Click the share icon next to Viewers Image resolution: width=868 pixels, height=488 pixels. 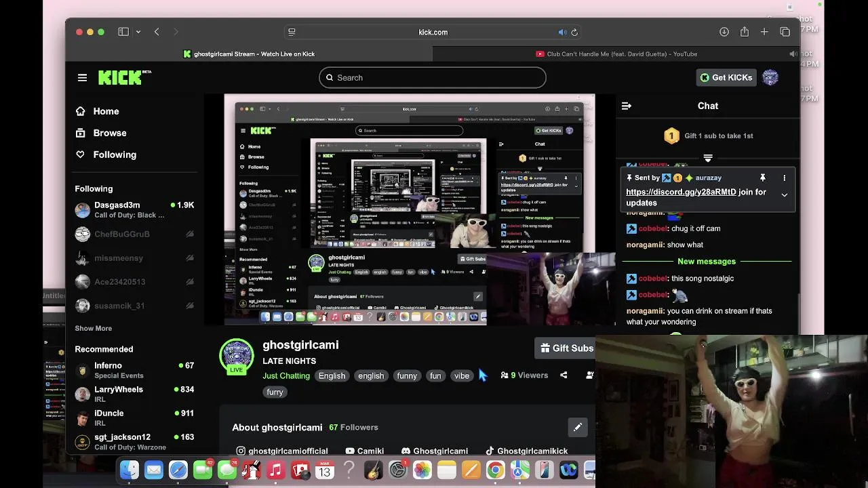tap(564, 375)
